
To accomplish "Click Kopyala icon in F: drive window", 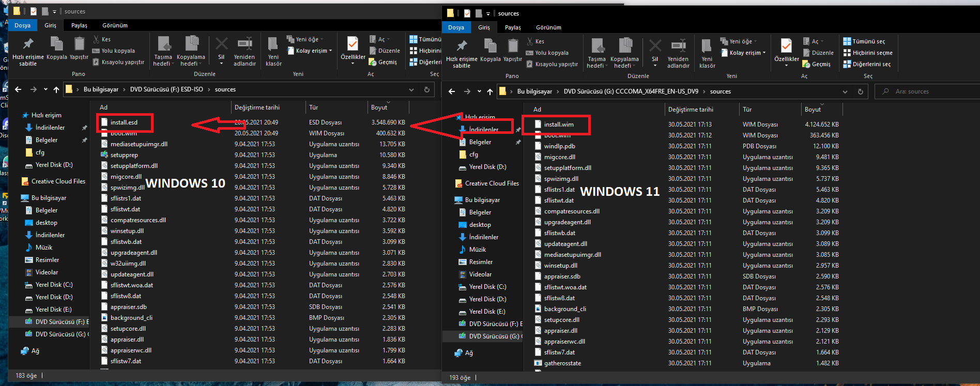I will pyautogui.click(x=57, y=48).
